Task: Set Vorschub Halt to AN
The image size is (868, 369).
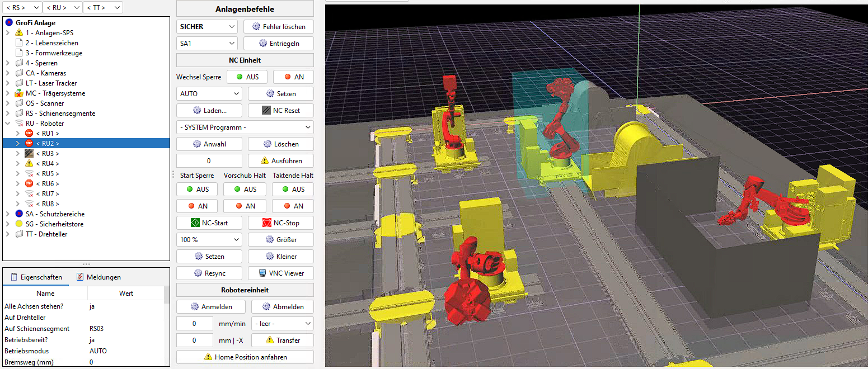Action: tap(245, 206)
